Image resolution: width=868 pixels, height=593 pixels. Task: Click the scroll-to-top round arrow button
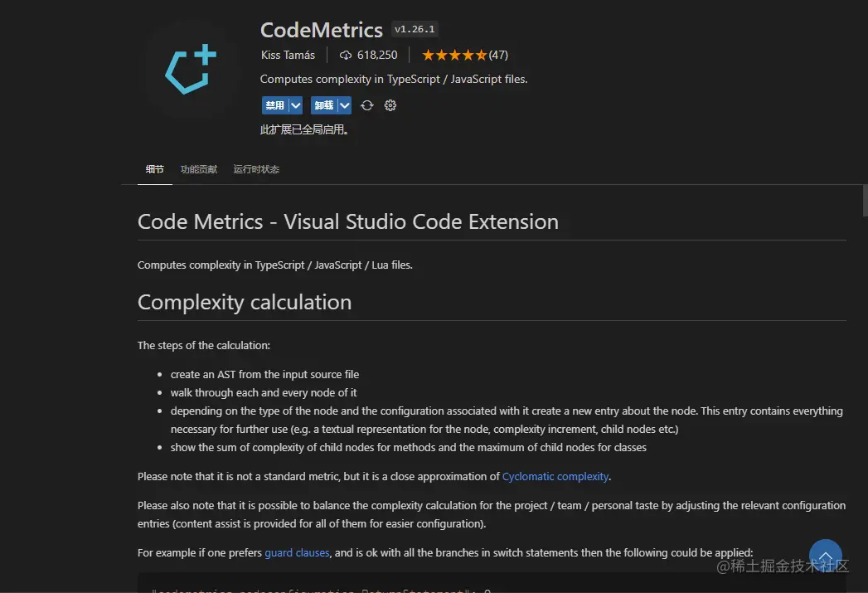[x=826, y=556]
